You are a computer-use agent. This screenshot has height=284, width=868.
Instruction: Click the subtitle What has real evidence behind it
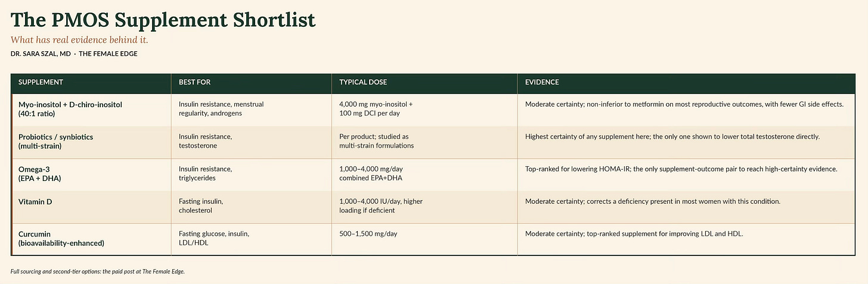pos(79,40)
